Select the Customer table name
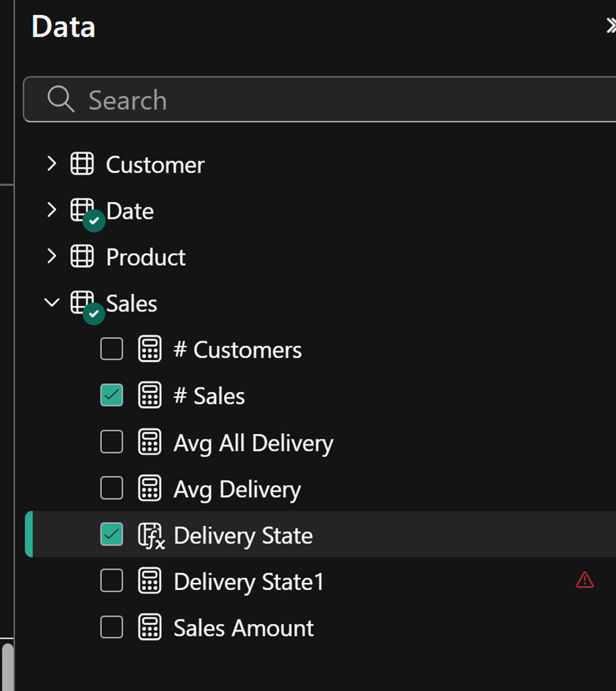This screenshot has height=691, width=616. [155, 164]
